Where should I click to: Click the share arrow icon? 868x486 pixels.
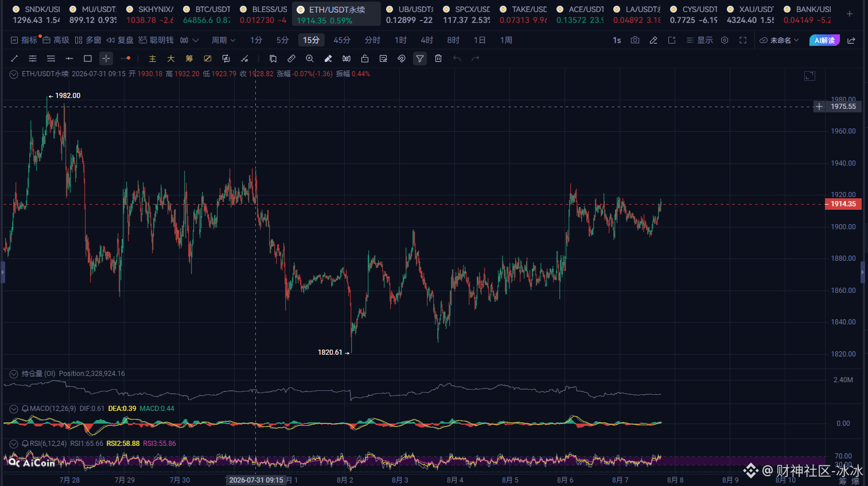851,40
